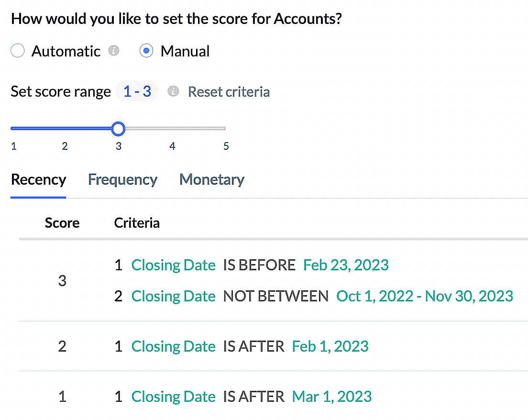Image resolution: width=528 pixels, height=420 pixels.
Task: Edit the Feb 23, 2023 date value
Action: [346, 265]
